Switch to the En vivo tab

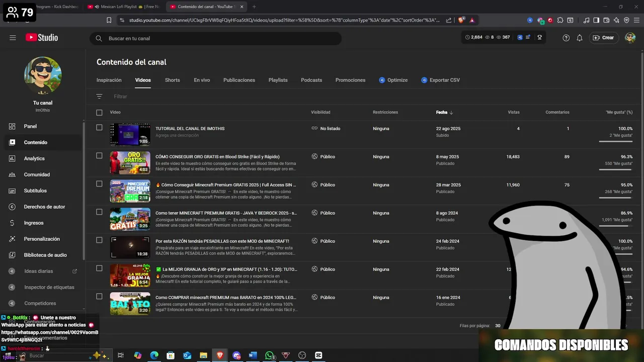click(202, 80)
